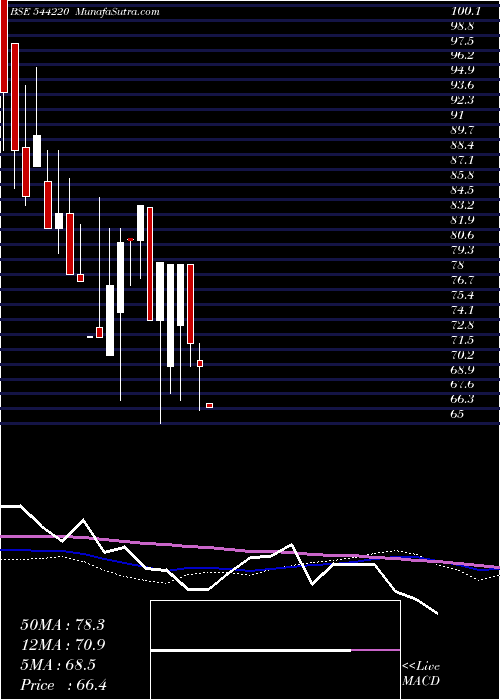500x700 pixels.
Task: Click the 65 price axis label
Action: (457, 414)
